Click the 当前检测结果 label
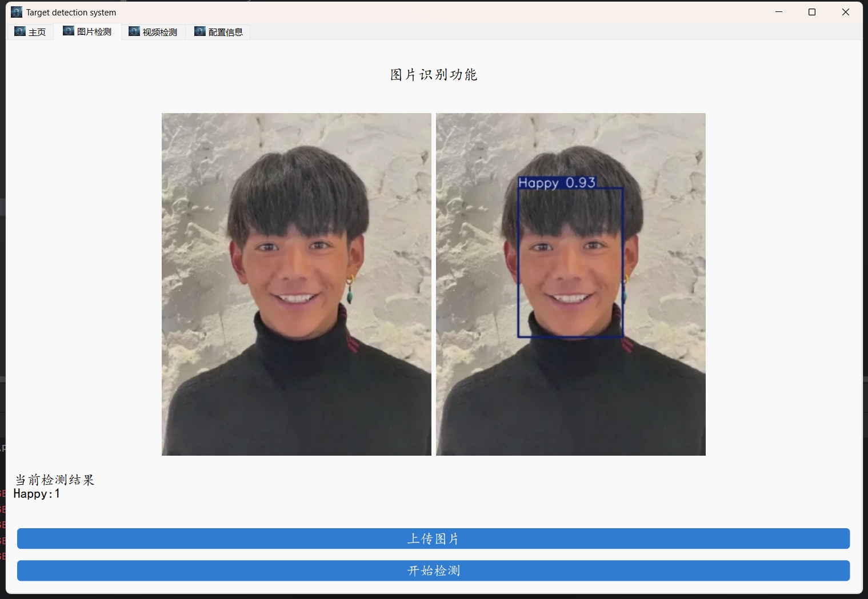This screenshot has height=599, width=868. pos(54,480)
